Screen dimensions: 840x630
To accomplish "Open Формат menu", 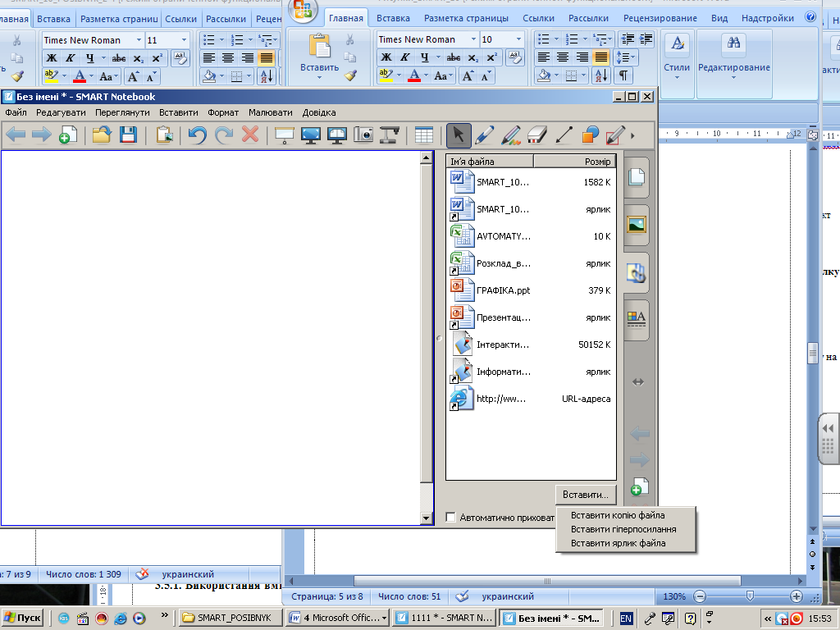I will pyautogui.click(x=223, y=112).
